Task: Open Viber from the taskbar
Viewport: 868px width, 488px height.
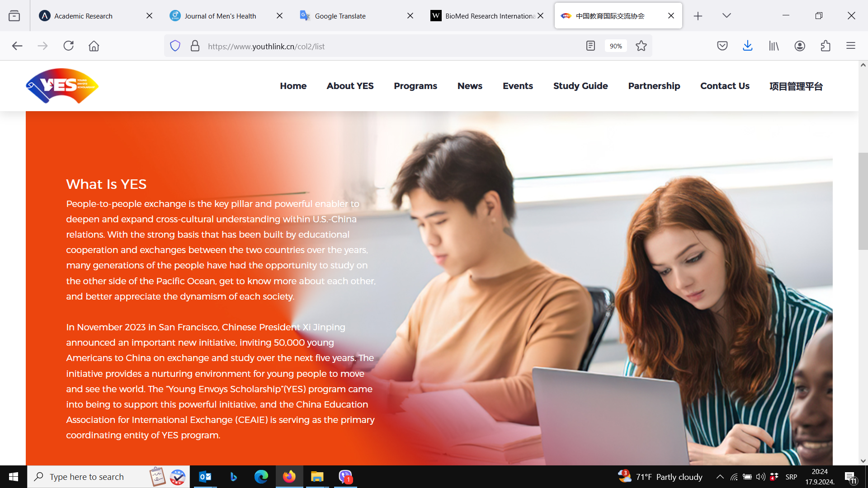Action: [x=345, y=477]
